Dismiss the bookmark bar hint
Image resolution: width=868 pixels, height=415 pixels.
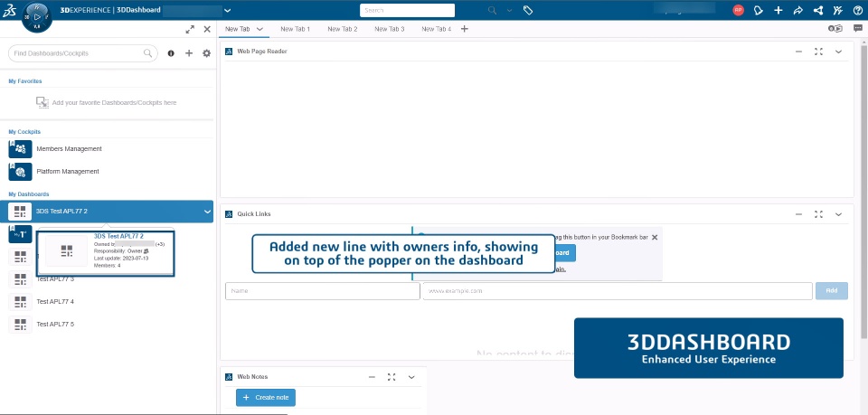[x=655, y=238]
